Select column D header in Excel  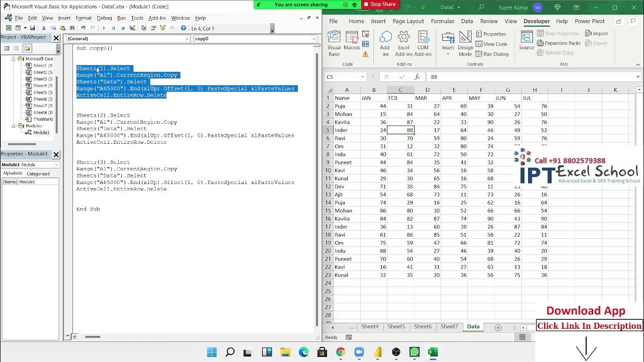(x=427, y=90)
